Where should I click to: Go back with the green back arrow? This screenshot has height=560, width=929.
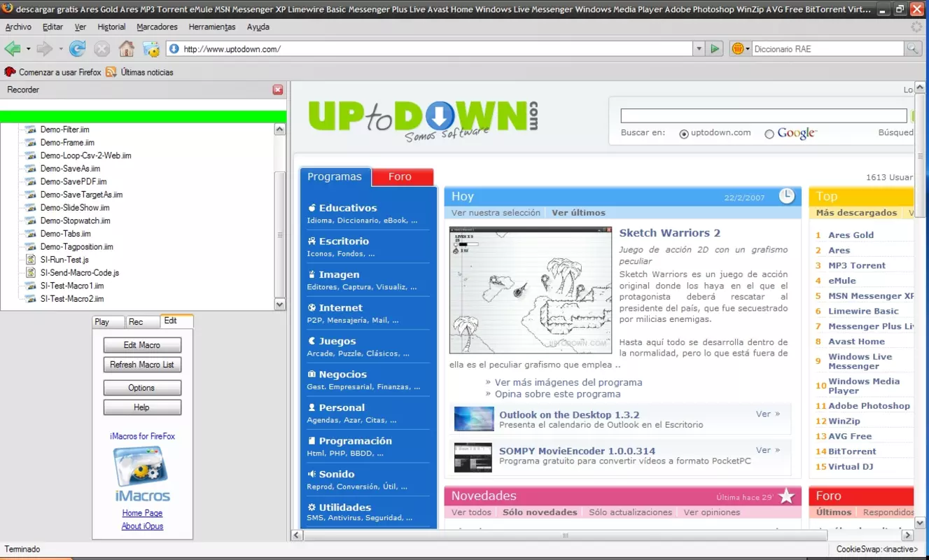[x=12, y=48]
